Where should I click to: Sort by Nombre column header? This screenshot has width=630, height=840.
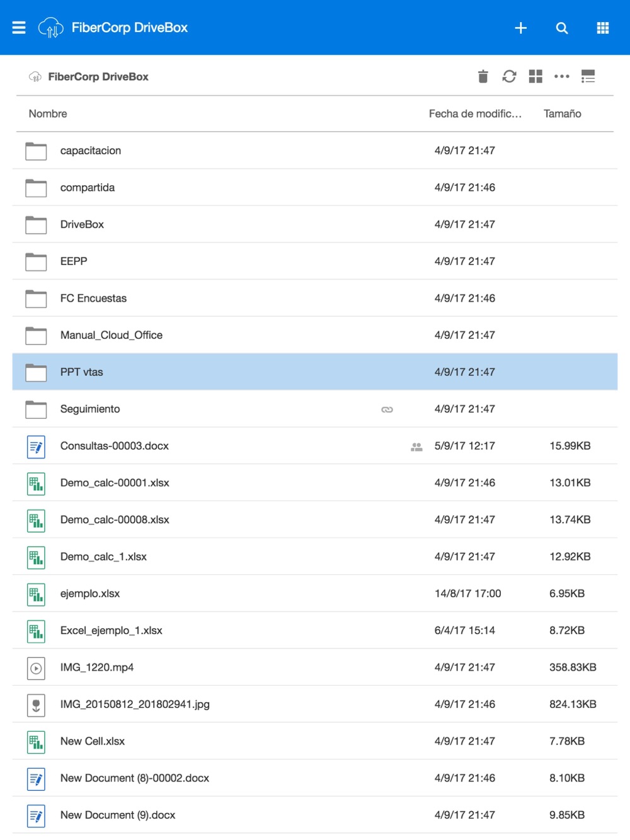pyautogui.click(x=48, y=114)
